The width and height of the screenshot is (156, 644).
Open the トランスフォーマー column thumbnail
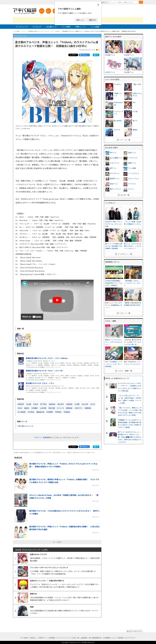pos(114,331)
